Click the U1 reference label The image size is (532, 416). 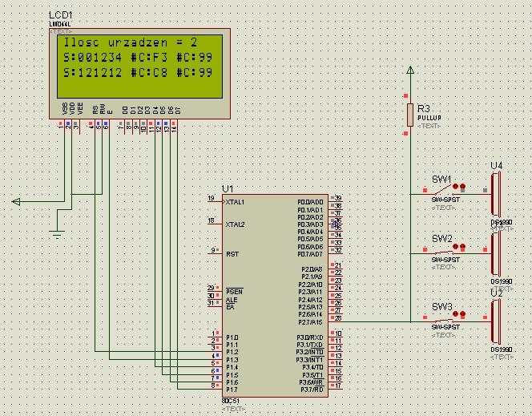pyautogui.click(x=228, y=189)
